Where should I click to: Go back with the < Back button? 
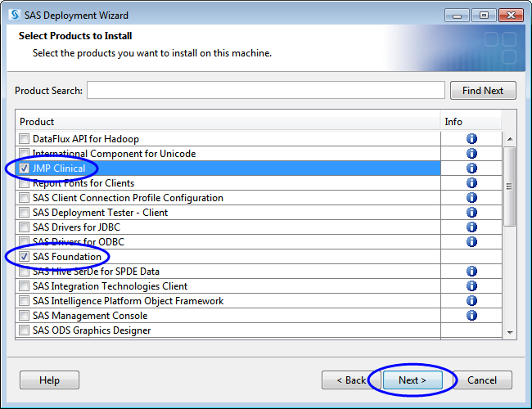(x=351, y=380)
